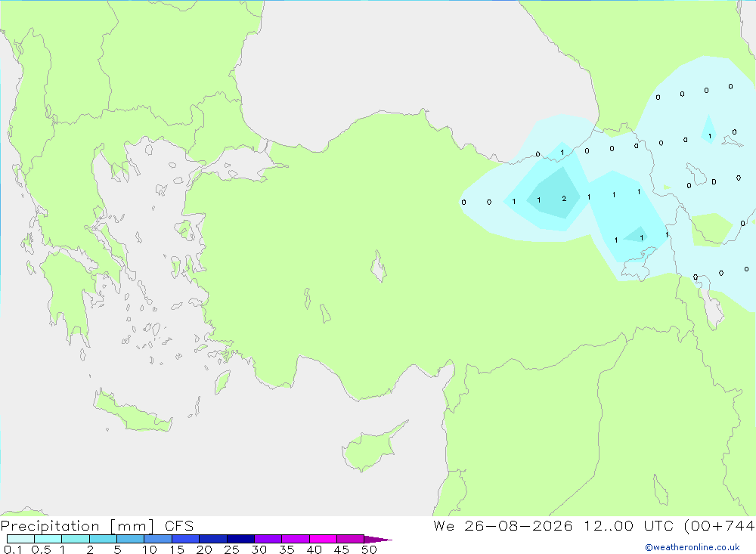Pick the 15–20 mm legend color swatch
Screen dimensions: 756x554
click(185, 539)
